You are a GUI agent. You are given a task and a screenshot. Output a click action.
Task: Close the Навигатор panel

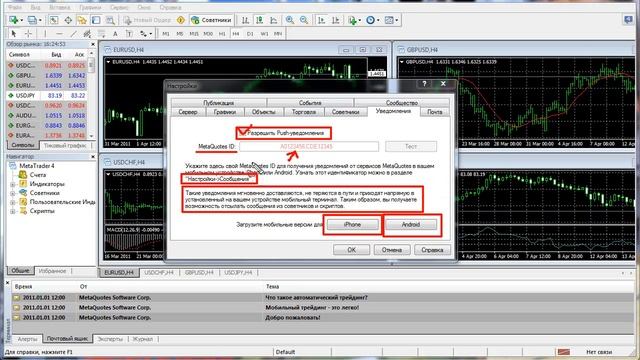coord(93,156)
